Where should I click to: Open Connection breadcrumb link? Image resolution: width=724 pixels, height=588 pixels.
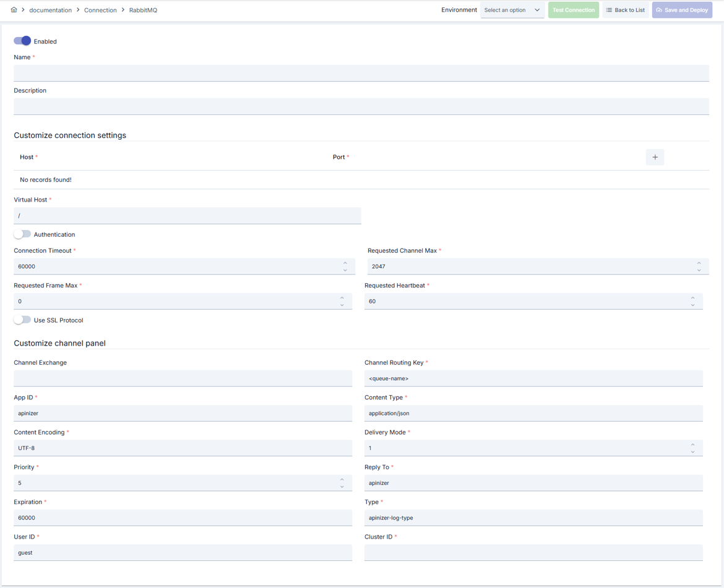[x=100, y=10]
